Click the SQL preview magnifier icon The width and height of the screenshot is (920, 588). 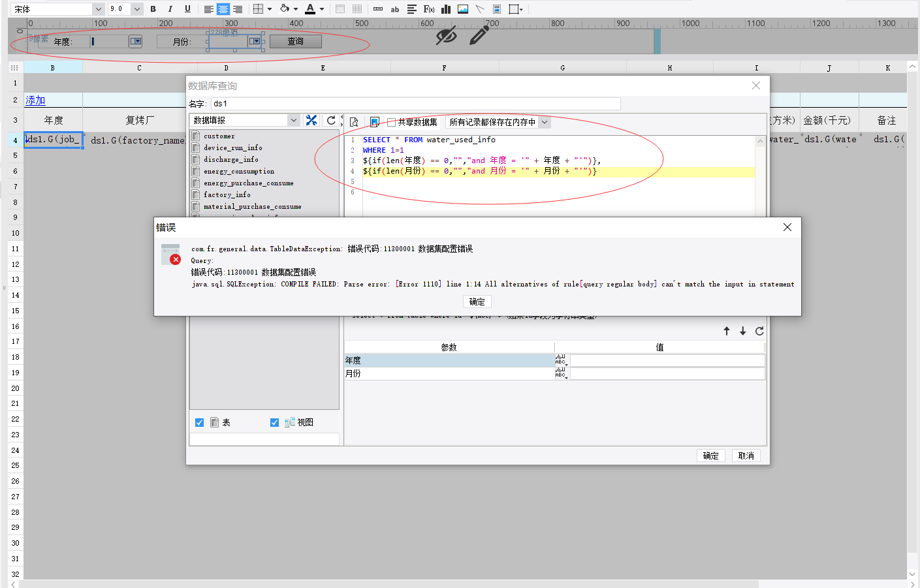tap(354, 122)
